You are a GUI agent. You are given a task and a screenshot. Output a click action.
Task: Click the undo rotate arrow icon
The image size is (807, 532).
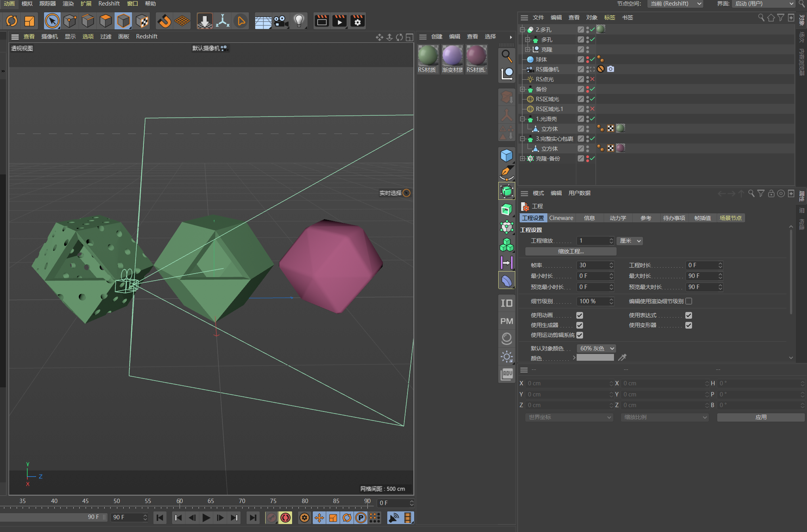pos(12,21)
